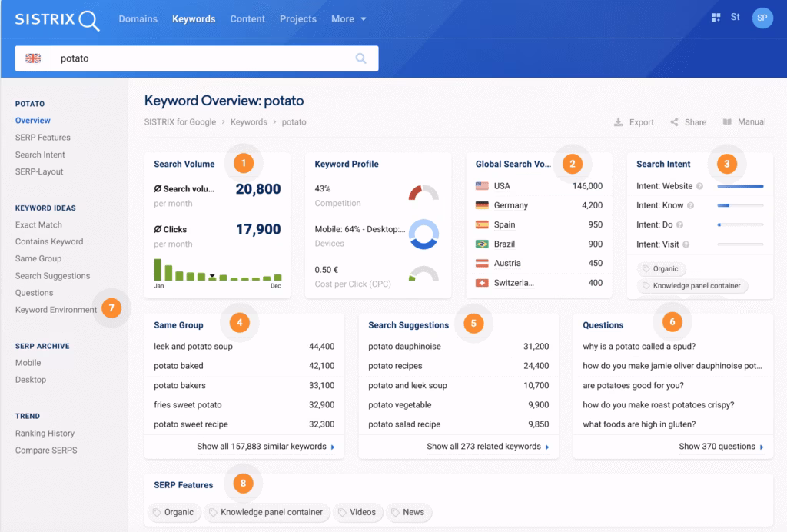Click the Share icon
The width and height of the screenshot is (787, 532).
(x=674, y=122)
